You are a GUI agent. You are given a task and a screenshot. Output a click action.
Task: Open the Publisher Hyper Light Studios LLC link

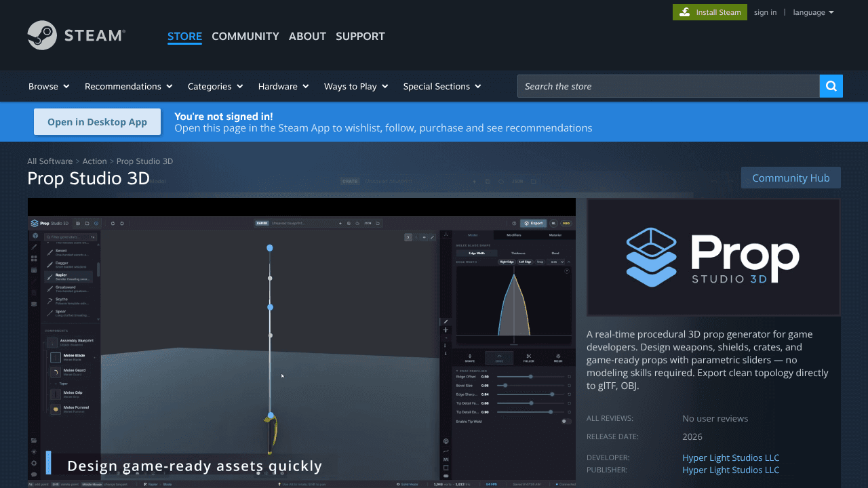click(731, 470)
